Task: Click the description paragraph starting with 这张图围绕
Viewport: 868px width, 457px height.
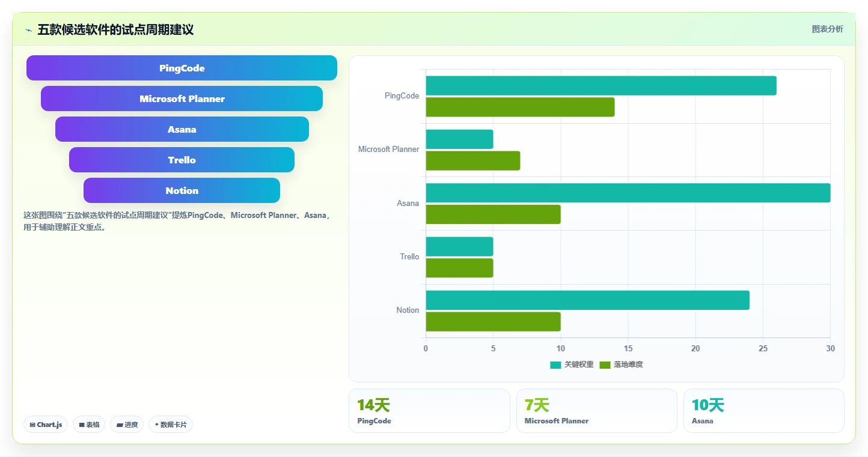Action: [178, 221]
